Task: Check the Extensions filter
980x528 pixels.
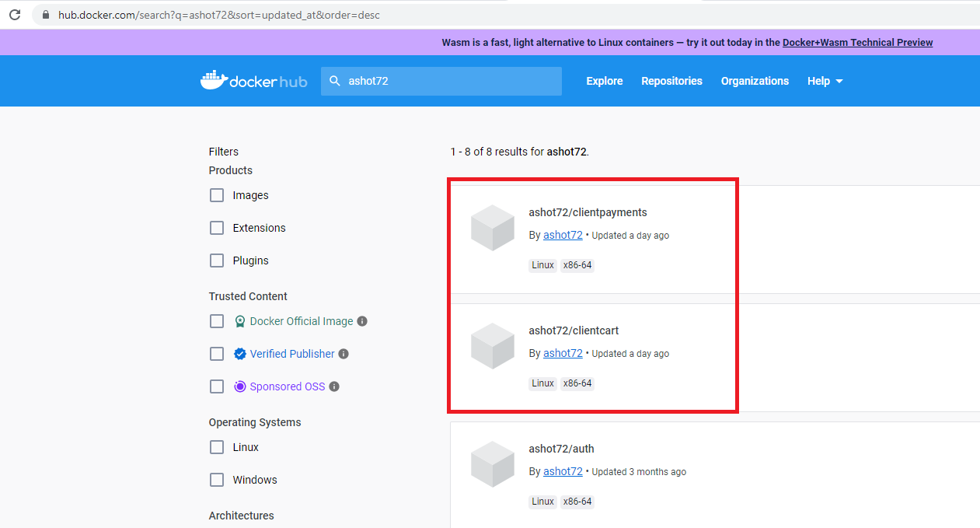Action: (x=217, y=228)
